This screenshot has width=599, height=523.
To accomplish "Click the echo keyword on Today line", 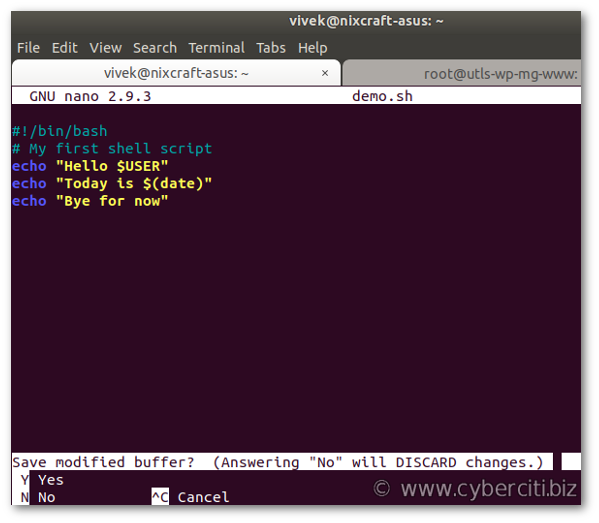I will point(29,184).
